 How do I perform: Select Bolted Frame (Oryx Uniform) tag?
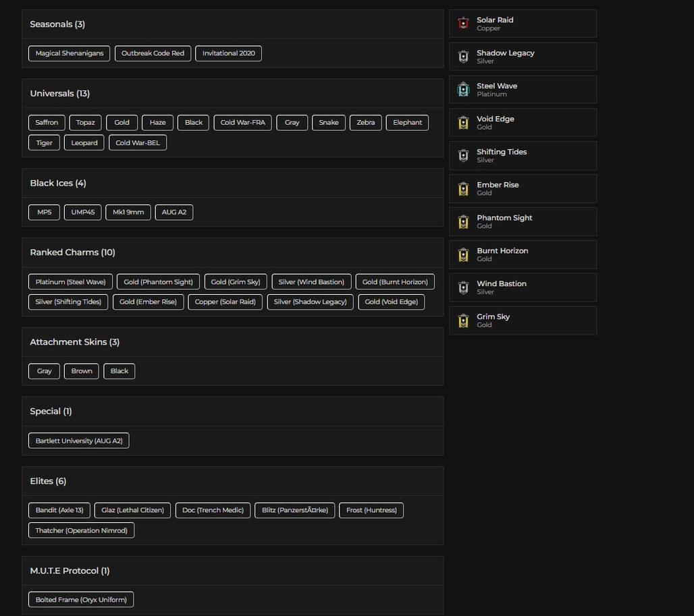click(x=81, y=600)
